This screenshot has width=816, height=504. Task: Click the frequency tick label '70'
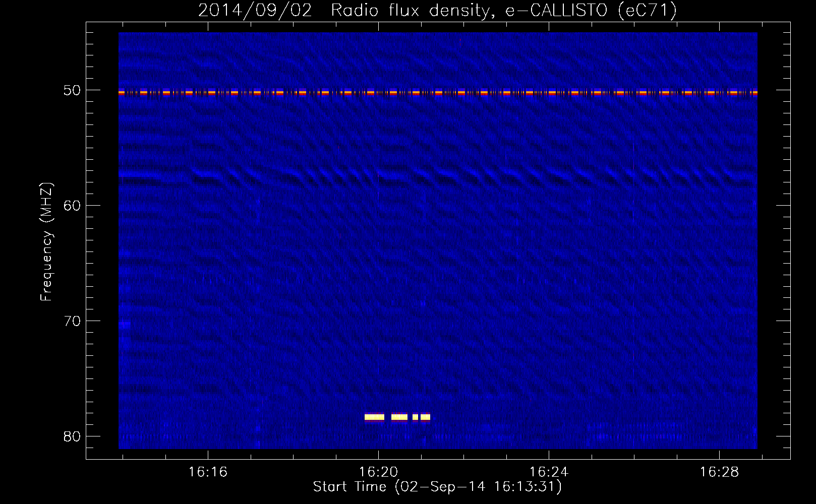point(72,321)
